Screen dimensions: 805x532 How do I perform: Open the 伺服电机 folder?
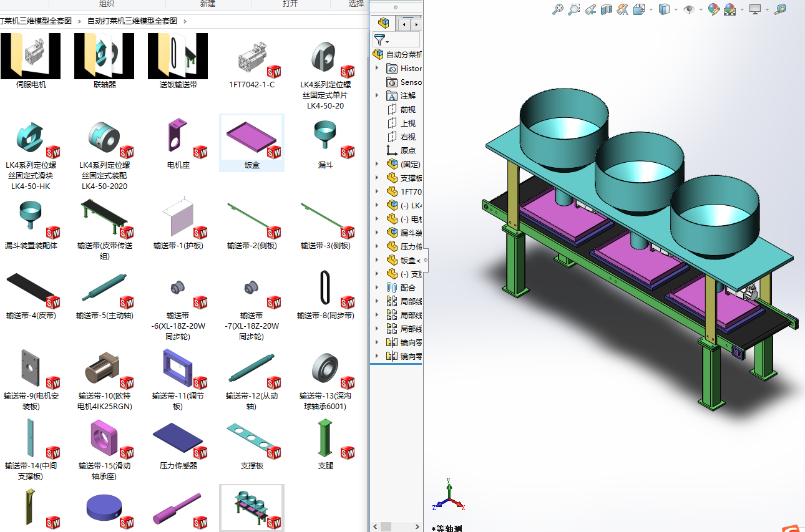coord(31,61)
